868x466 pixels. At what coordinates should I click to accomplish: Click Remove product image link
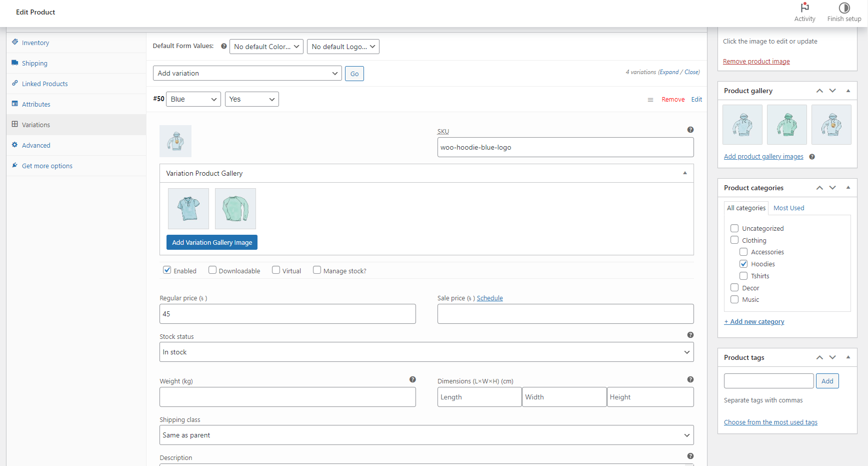point(756,62)
